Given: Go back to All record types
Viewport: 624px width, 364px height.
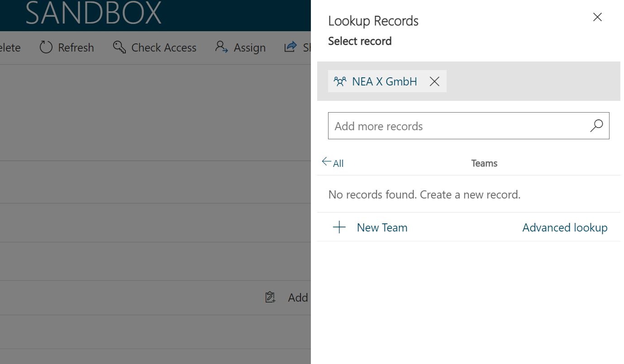Looking at the screenshot, I should [338, 163].
